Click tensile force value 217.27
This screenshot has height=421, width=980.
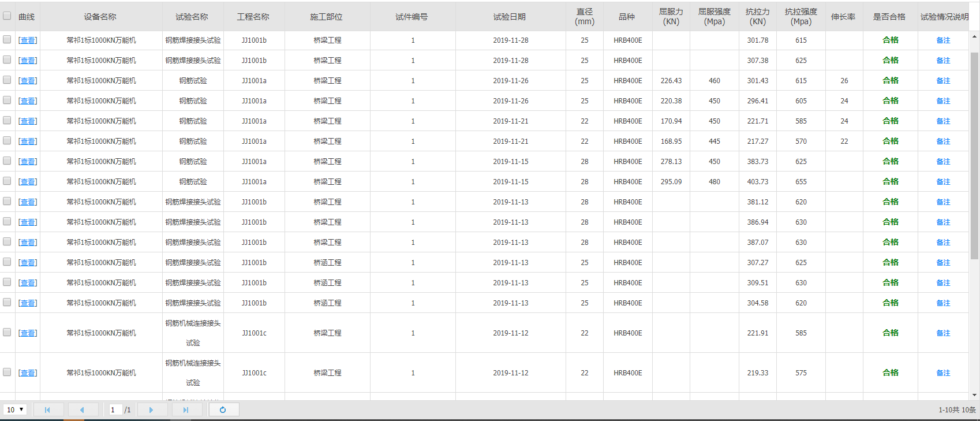coord(758,141)
